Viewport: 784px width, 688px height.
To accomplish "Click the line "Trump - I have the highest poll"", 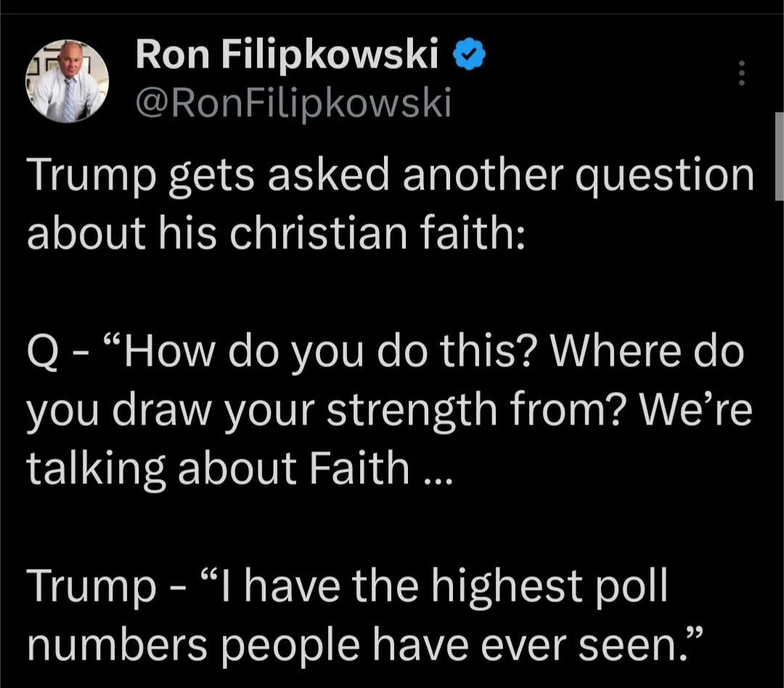I will pyautogui.click(x=347, y=586).
